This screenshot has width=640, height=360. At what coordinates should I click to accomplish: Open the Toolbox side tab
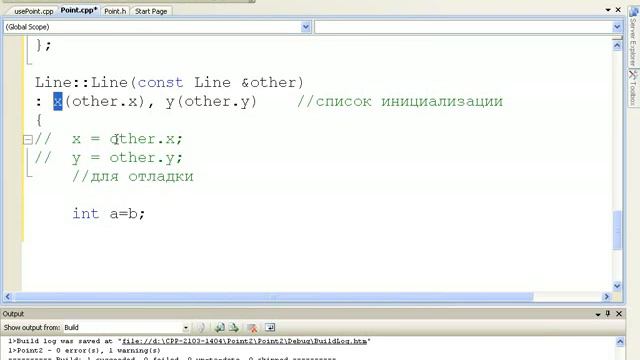pyautogui.click(x=633, y=87)
